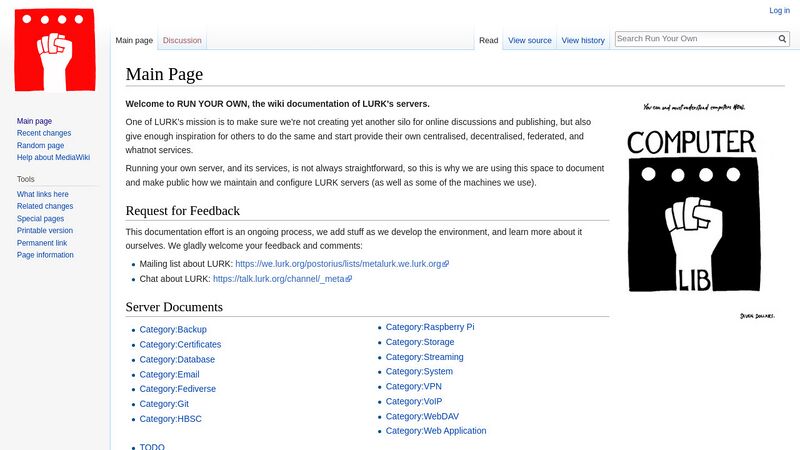The width and height of the screenshot is (800, 450).
Task: Focus the Search Run Your Own field
Action: point(695,39)
